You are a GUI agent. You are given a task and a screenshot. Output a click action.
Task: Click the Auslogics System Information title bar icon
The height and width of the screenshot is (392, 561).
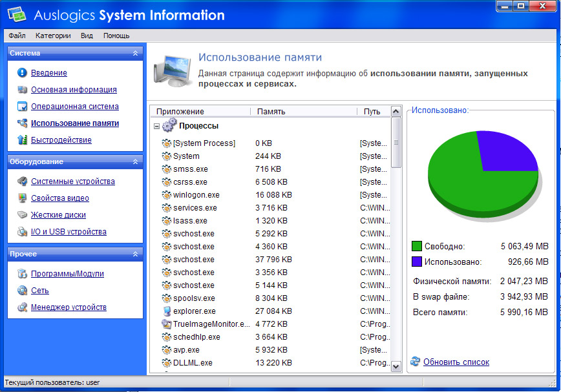coord(17,15)
